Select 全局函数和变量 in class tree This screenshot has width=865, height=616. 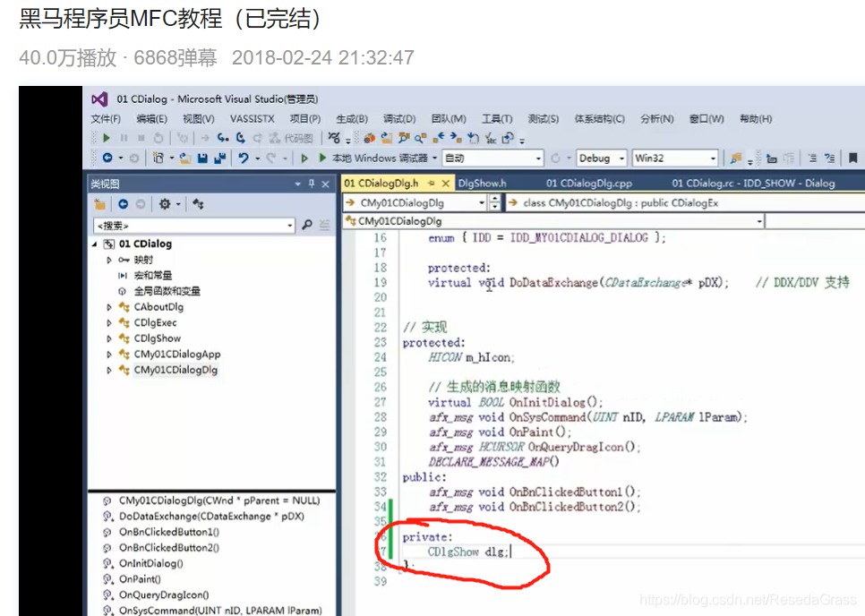pyautogui.click(x=167, y=291)
